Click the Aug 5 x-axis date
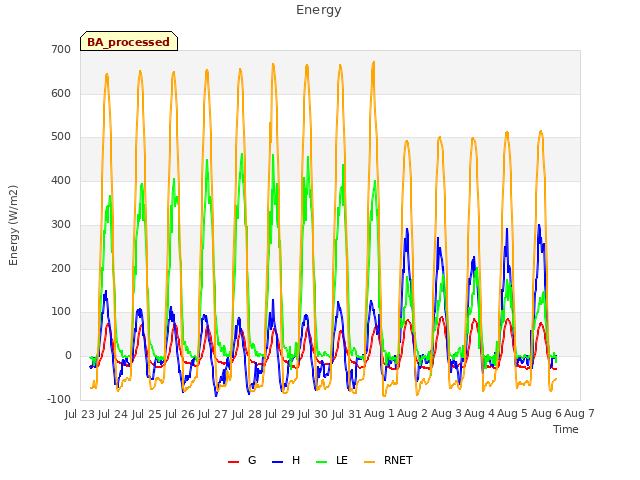Screen dimensions: 640x480 (x=513, y=414)
